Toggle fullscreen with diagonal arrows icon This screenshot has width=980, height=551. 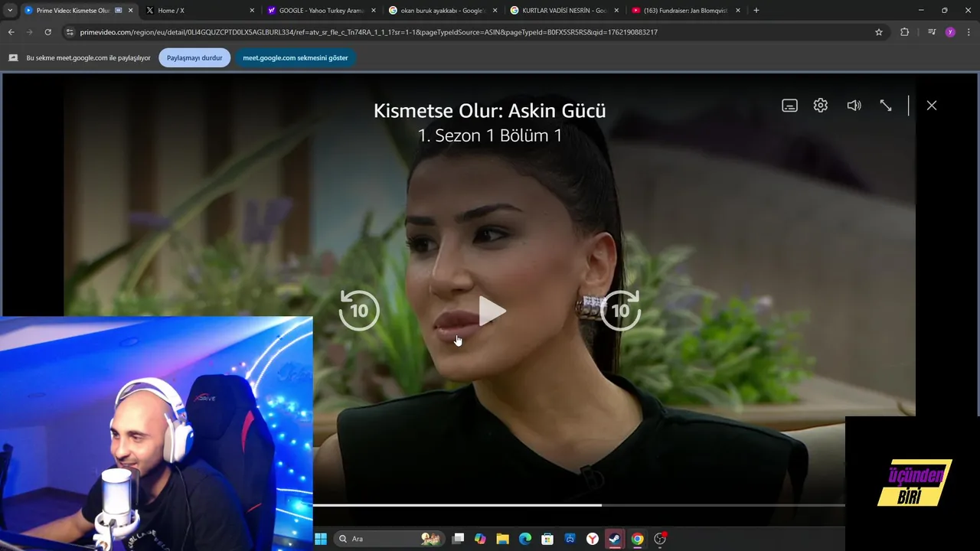tap(886, 106)
